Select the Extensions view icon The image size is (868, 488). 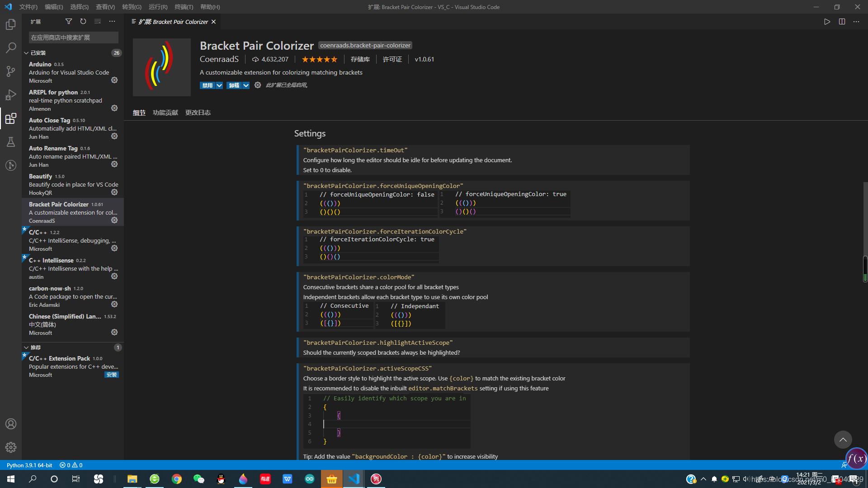pos(11,118)
